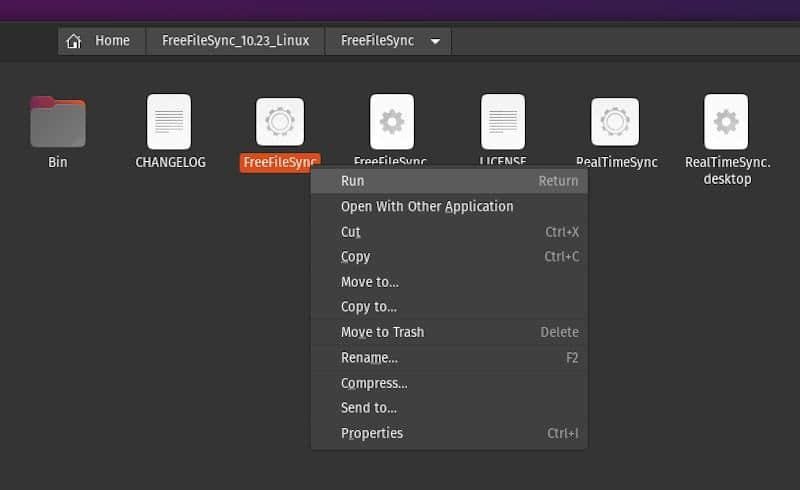Choose Rename... from context menu

(369, 358)
